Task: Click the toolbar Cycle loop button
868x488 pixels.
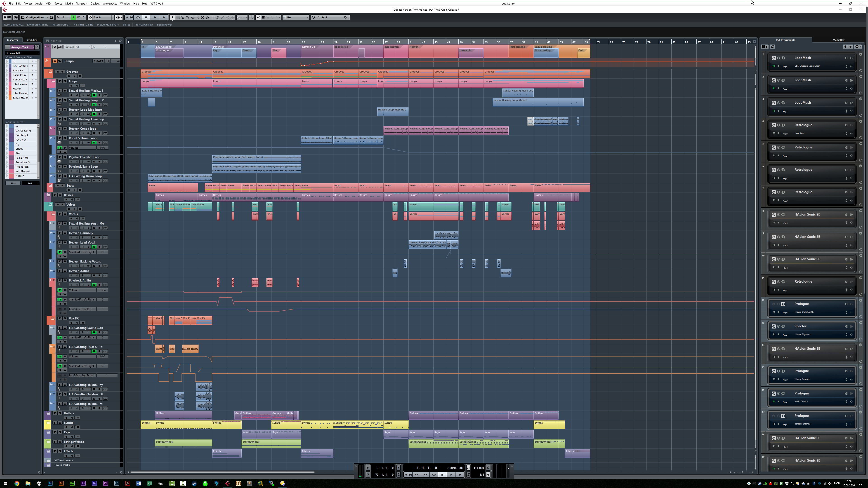Action: 137,18
